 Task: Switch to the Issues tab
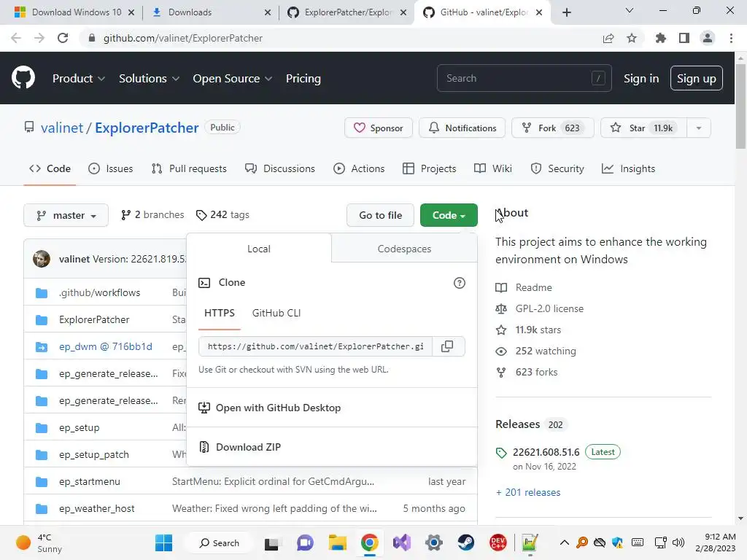point(111,168)
